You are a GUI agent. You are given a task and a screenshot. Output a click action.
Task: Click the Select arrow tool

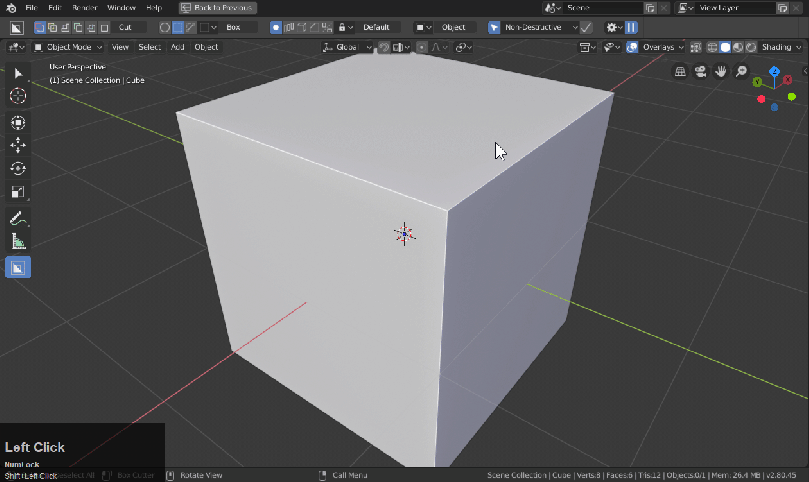coord(18,73)
